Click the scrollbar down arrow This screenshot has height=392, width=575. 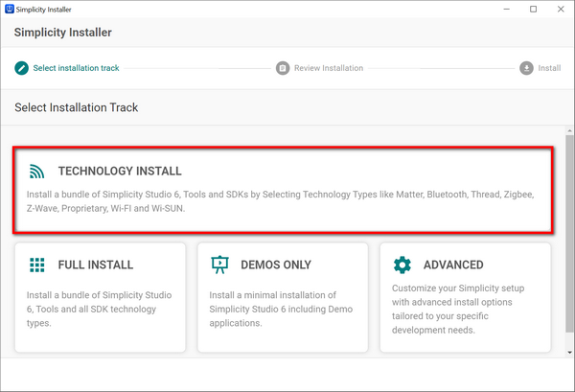(569, 353)
